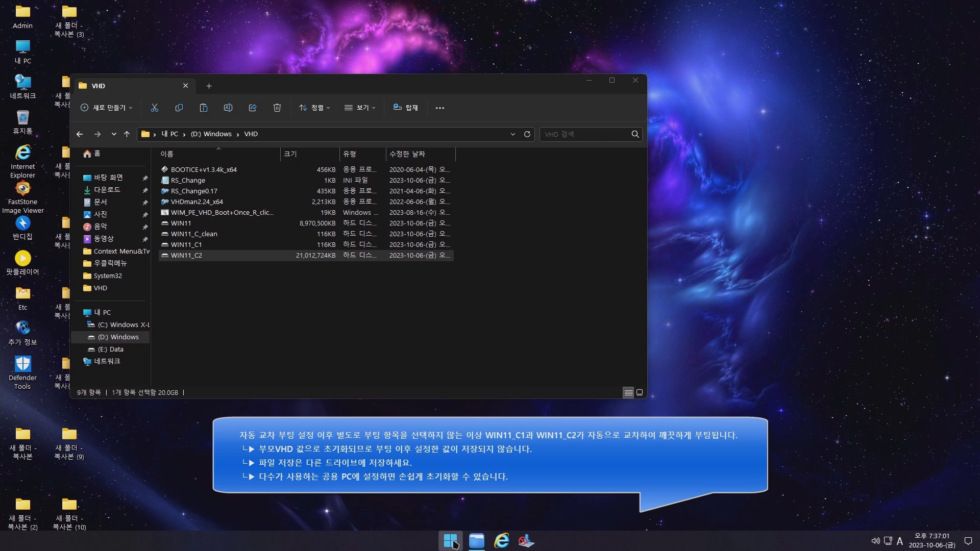Go forward with the right arrow button
This screenshot has width=980, height=551.
(97, 134)
